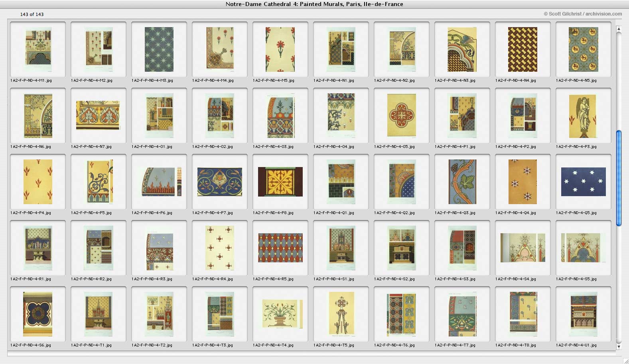Screen dimensions: 629x364
Task: Select the navy blue white stars thumbnail Q5
Action: coord(584,182)
